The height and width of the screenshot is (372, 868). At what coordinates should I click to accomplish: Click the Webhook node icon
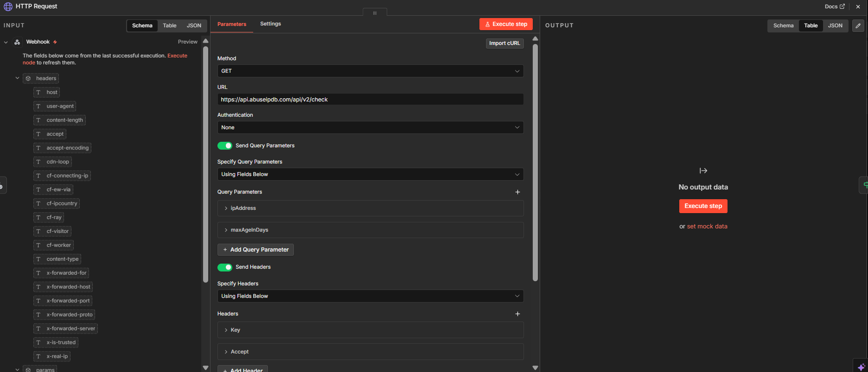coord(17,42)
